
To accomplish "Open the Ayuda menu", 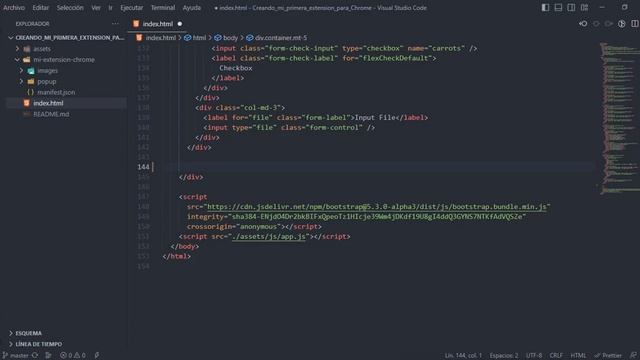I will pos(191,8).
